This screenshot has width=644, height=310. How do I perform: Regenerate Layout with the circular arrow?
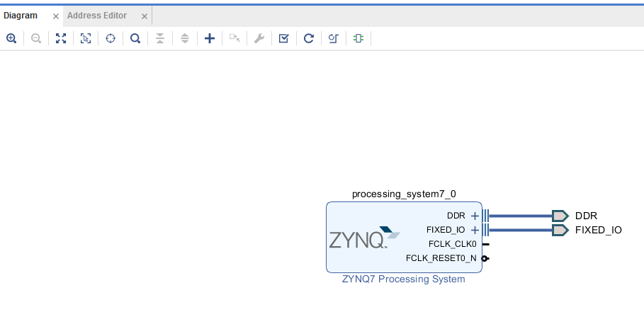pos(308,38)
